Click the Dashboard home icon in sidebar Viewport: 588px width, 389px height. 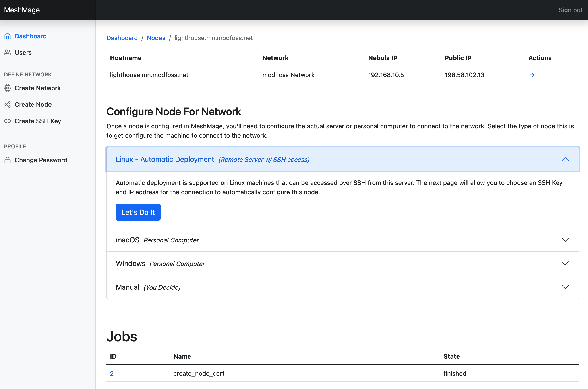click(x=7, y=36)
